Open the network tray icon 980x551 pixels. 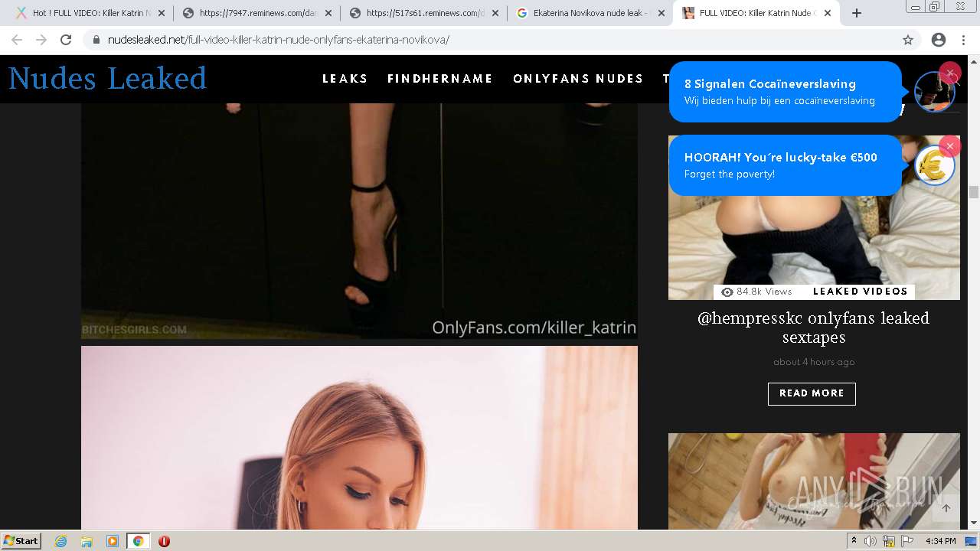click(889, 541)
